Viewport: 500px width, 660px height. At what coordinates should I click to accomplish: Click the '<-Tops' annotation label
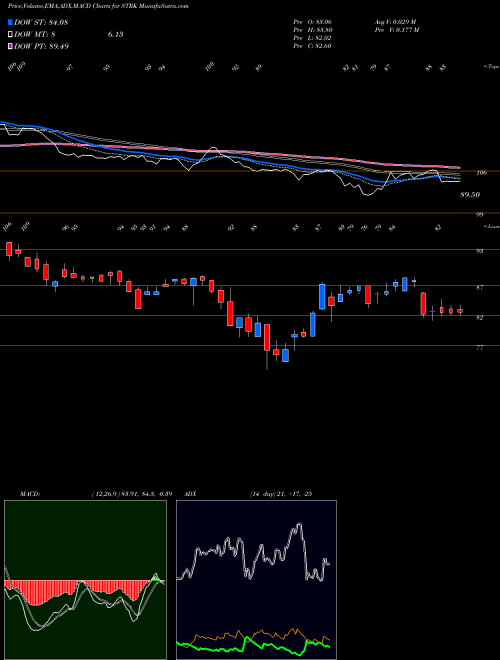(491, 66)
